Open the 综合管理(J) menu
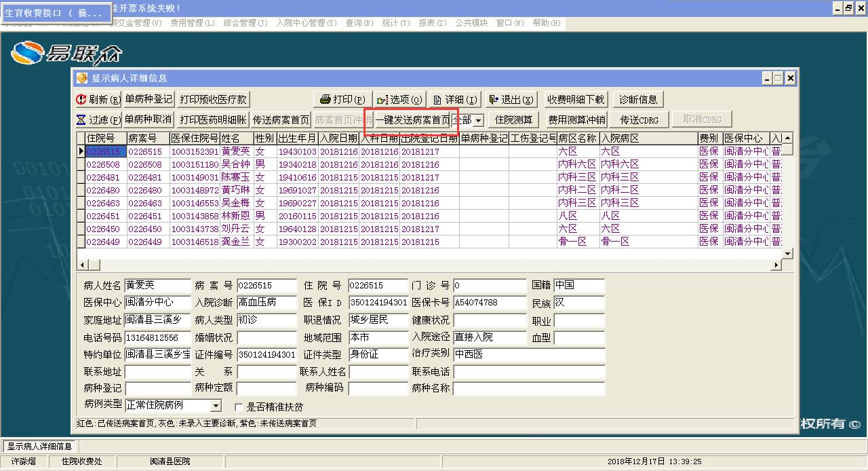868x471 pixels. pyautogui.click(x=245, y=22)
